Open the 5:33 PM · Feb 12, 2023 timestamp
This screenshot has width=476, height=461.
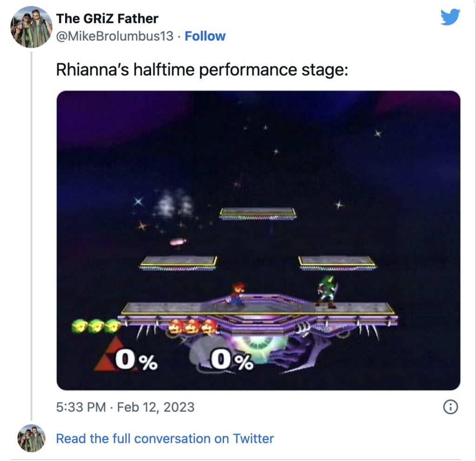125,407
